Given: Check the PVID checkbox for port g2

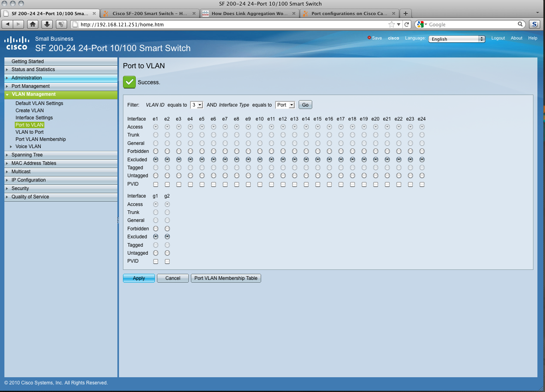Looking at the screenshot, I should [167, 261].
